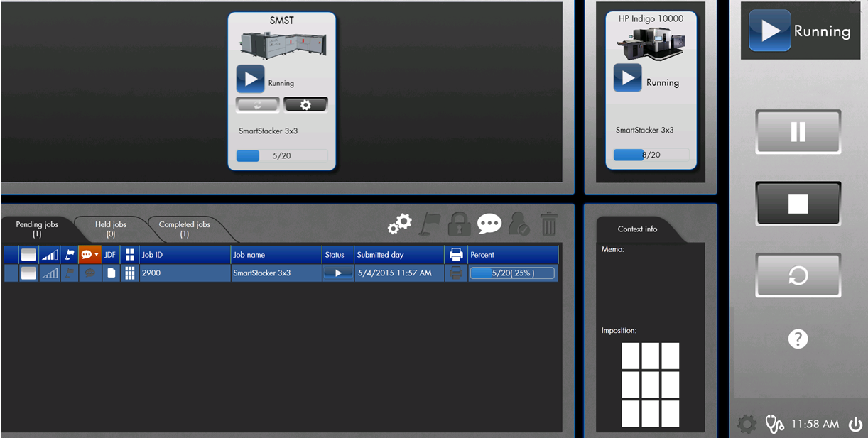The height and width of the screenshot is (438, 868).
Task: Toggle the flag marker on job 2900's row
Action: tap(69, 273)
